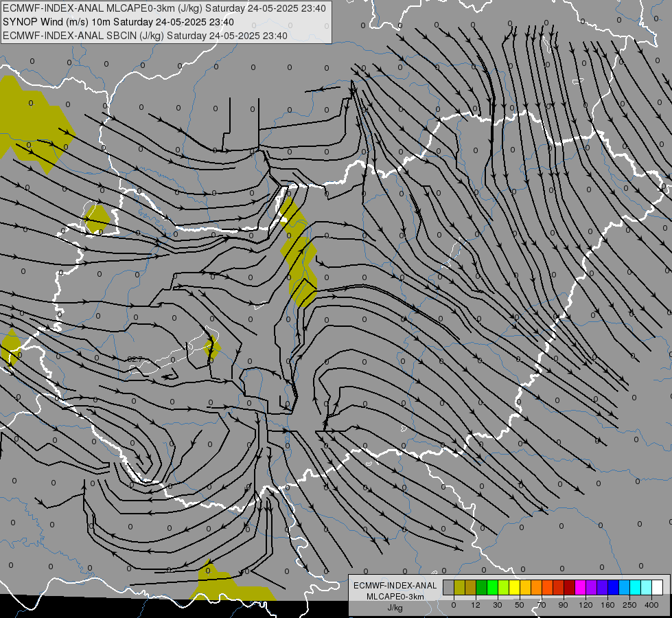672x618 pixels.
Task: Select the magenta legend swatch
Action: (x=580, y=588)
